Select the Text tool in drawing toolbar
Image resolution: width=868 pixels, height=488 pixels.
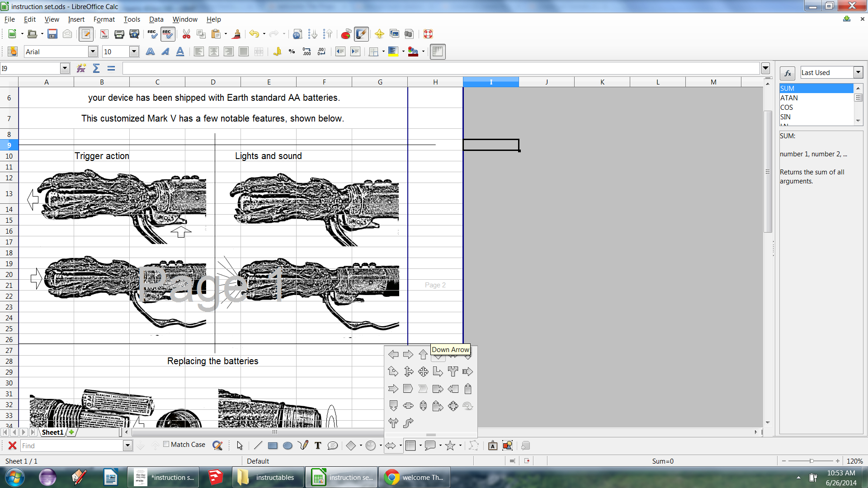(x=318, y=446)
